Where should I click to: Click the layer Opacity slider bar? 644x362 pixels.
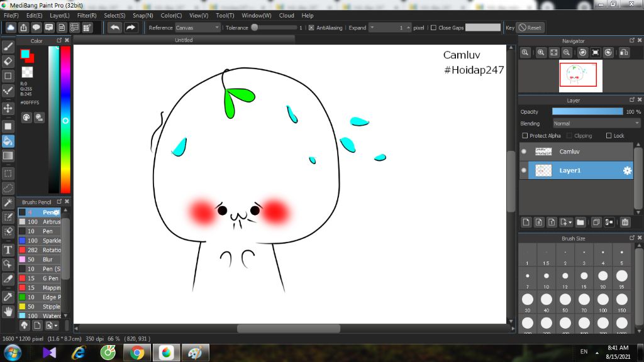(587, 112)
